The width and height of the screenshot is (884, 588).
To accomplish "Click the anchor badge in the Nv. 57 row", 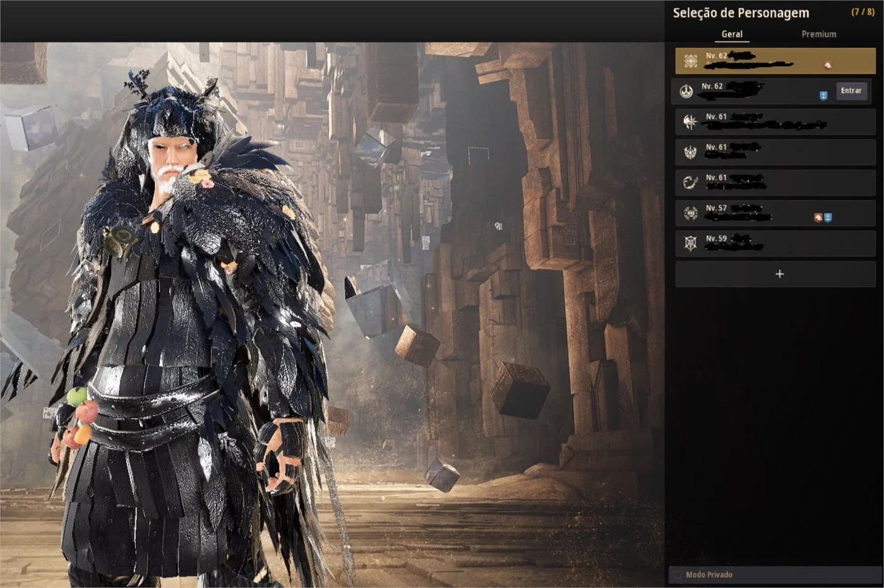I will click(x=828, y=218).
